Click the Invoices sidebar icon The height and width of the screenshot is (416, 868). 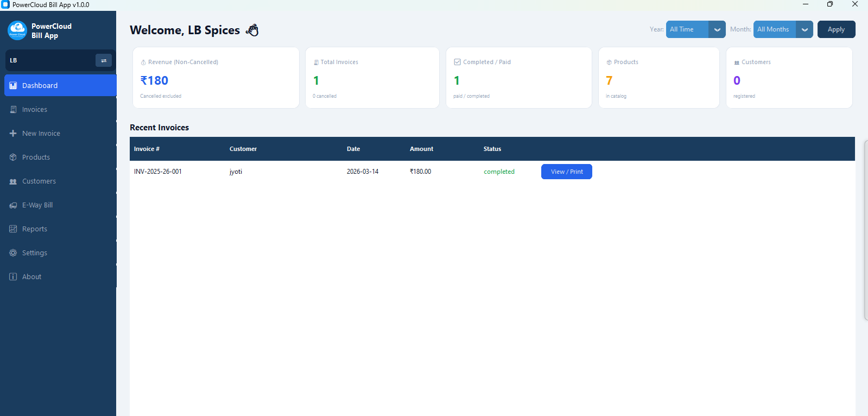[x=13, y=110]
